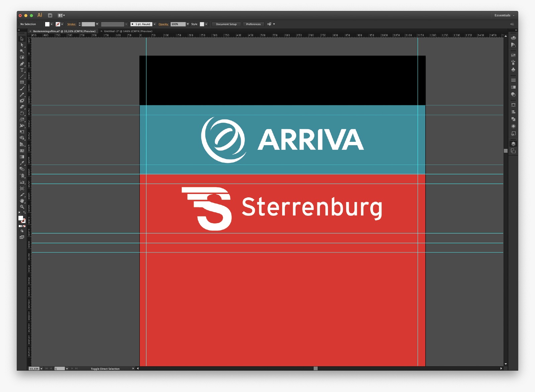Screen dimensions: 535x392
Task: Click the Stroke link label
Action: click(x=72, y=24)
